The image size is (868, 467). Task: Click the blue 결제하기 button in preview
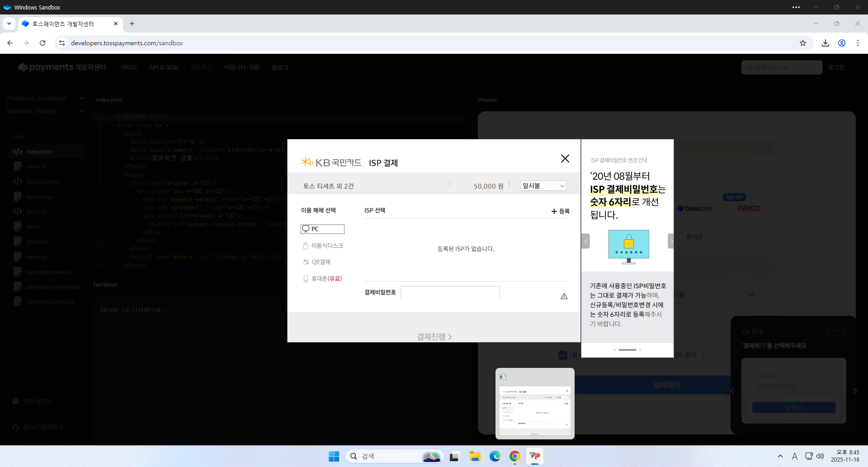pos(666,385)
